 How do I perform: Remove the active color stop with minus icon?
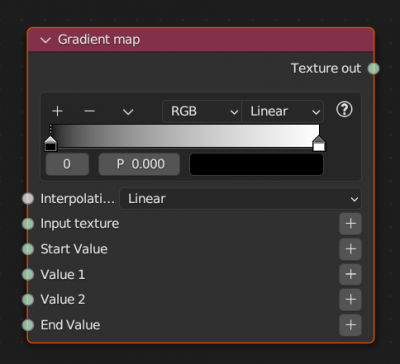point(90,111)
